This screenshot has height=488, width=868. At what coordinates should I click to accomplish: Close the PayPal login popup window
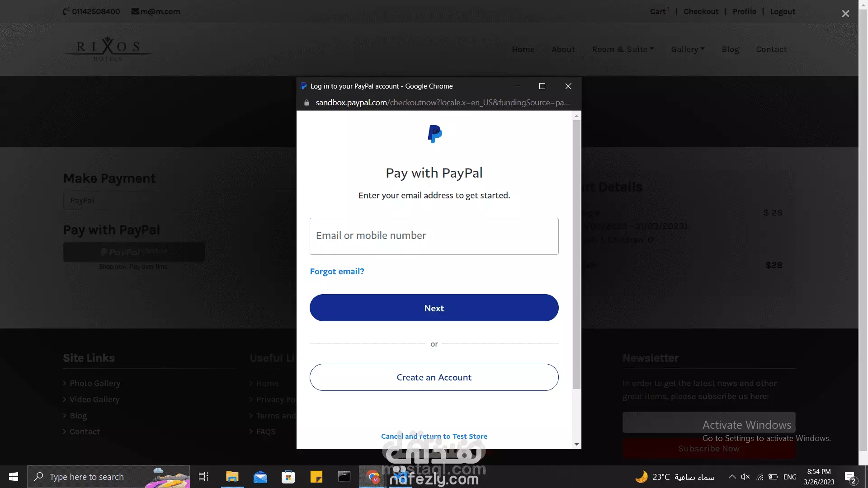pos(568,86)
